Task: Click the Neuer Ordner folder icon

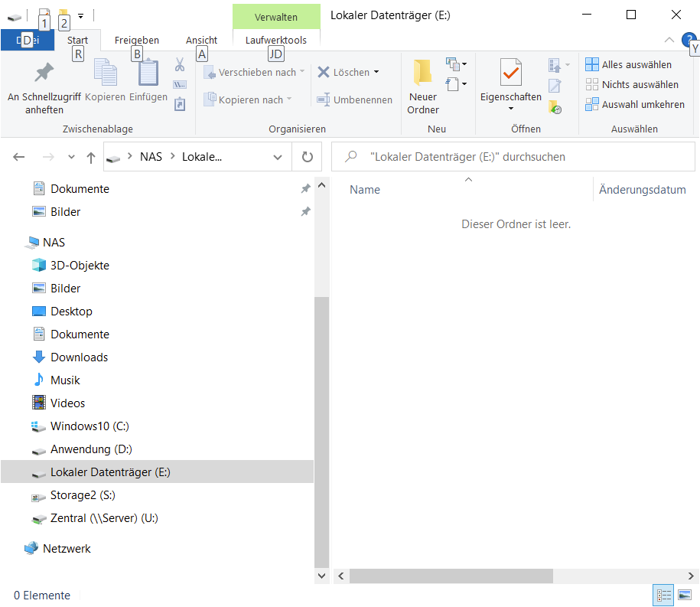Action: [x=422, y=73]
